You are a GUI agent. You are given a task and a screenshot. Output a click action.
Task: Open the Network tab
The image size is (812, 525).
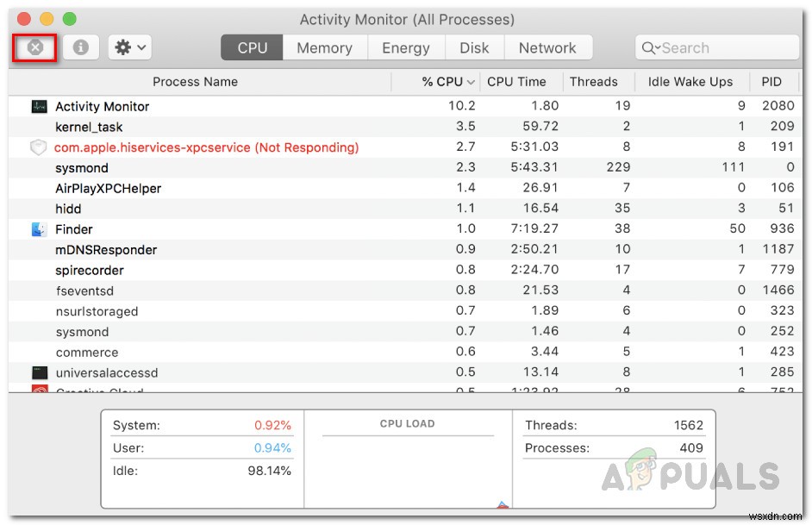pos(549,47)
